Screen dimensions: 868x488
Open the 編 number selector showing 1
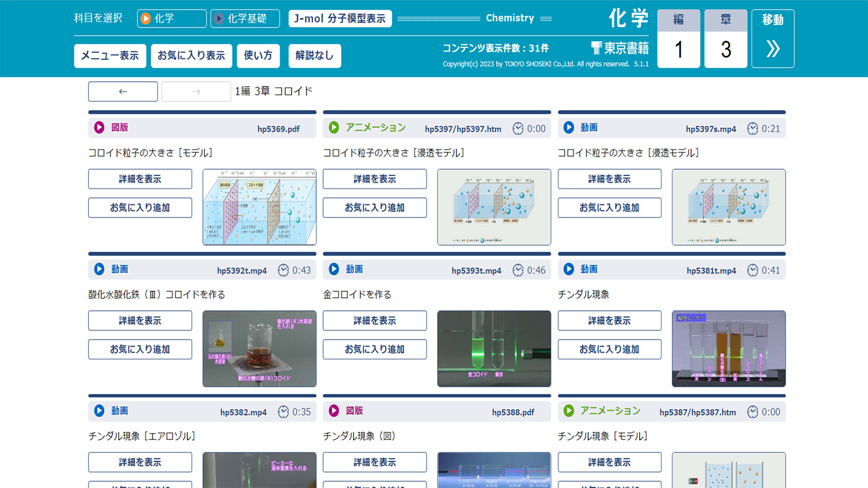[678, 49]
